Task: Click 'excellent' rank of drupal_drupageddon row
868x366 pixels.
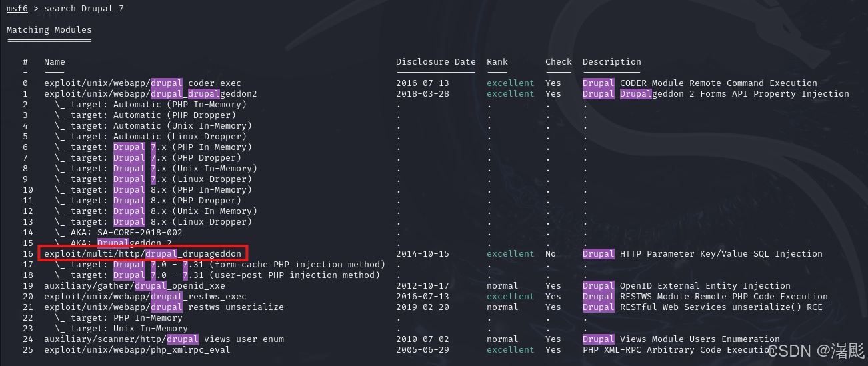Action: [x=511, y=254]
